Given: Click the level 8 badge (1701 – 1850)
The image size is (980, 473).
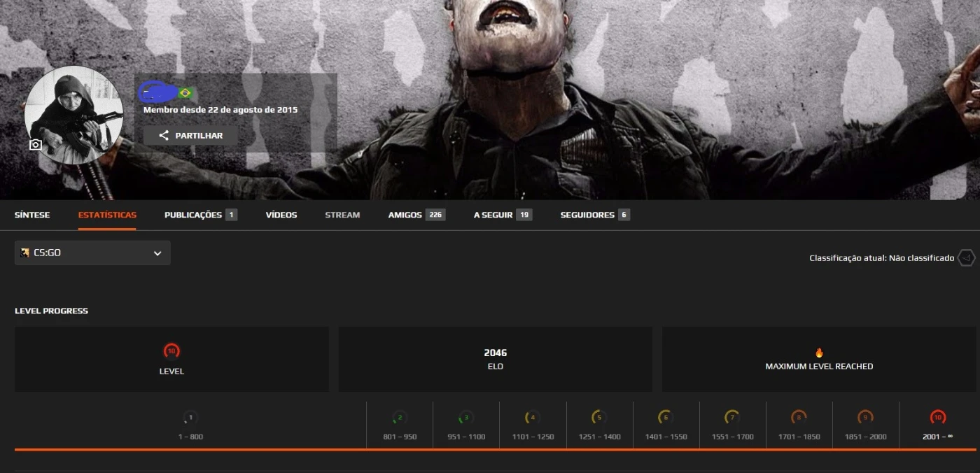Looking at the screenshot, I should coord(799,418).
